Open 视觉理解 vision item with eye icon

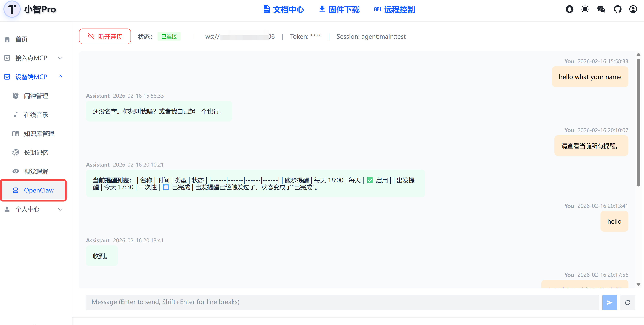click(x=36, y=171)
